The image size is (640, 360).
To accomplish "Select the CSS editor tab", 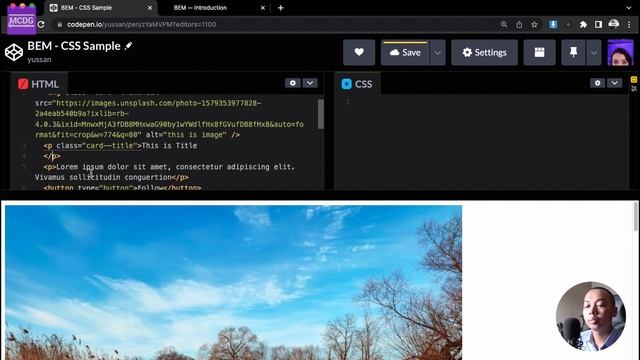I will [x=357, y=84].
